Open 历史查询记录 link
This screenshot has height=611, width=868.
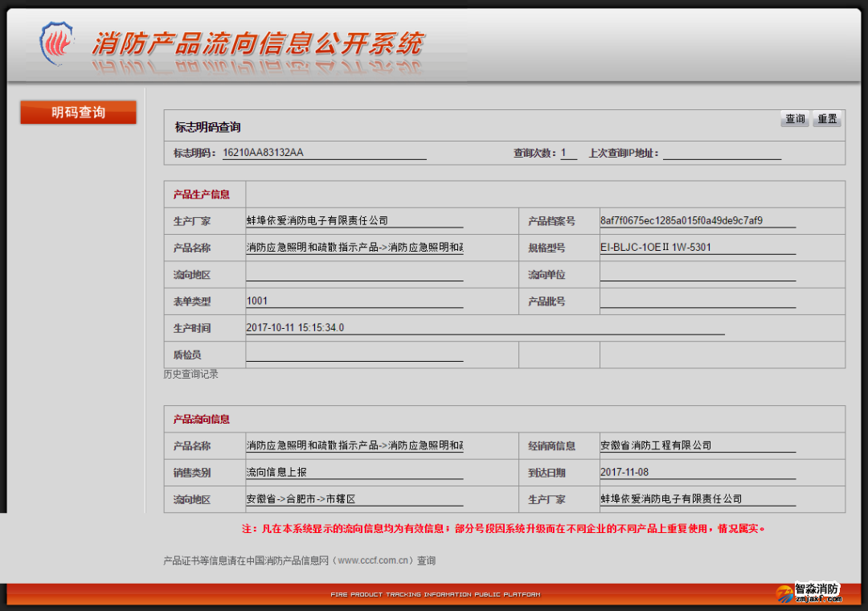click(190, 375)
